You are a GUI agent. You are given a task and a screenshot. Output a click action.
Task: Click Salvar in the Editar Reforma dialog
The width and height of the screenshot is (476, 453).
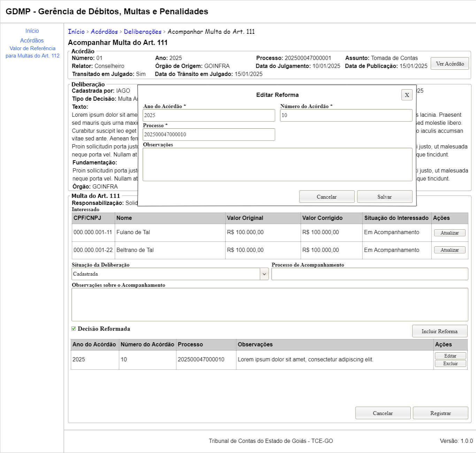[x=384, y=197]
